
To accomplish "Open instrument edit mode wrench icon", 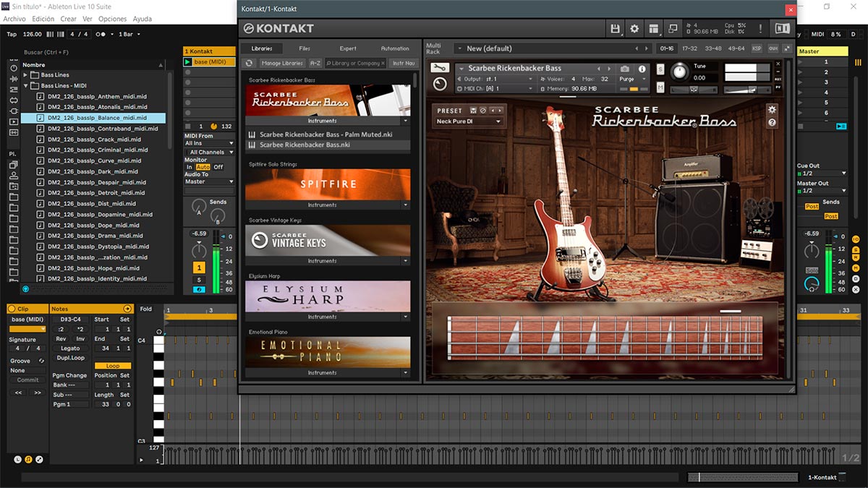I will 439,68.
